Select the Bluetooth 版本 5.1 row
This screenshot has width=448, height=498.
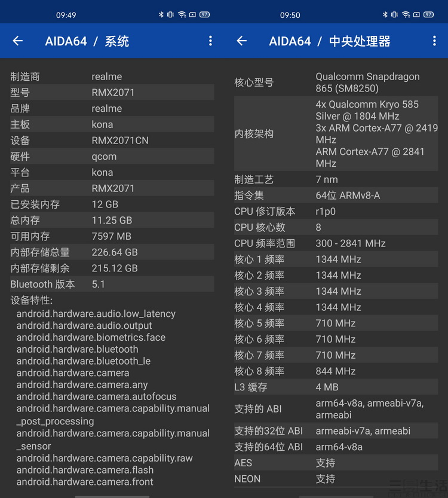[112, 284]
